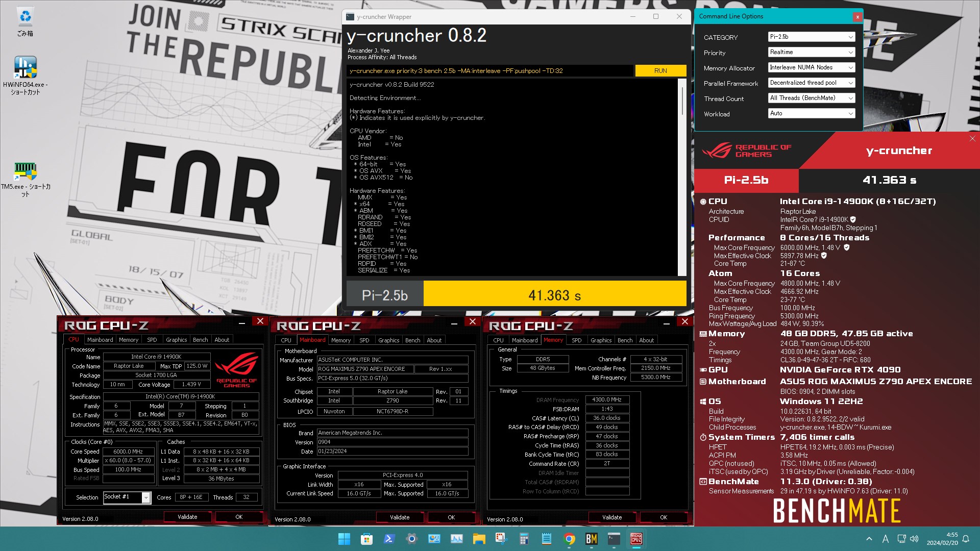The width and height of the screenshot is (980, 551).
Task: Open the volume icon in the system tray
Action: click(x=914, y=539)
